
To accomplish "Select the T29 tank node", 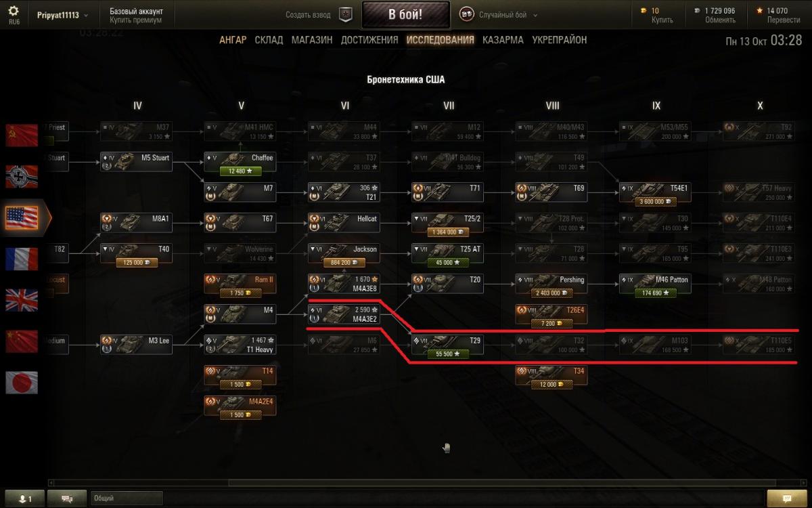I will (x=447, y=347).
